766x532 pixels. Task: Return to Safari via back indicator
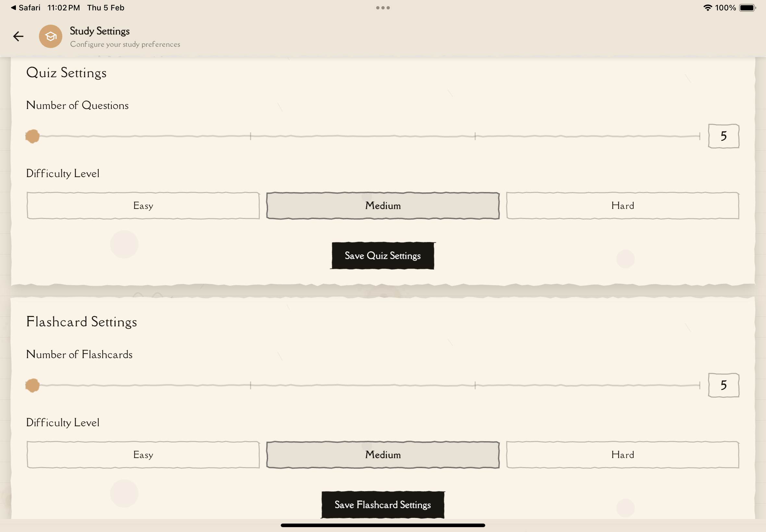click(x=26, y=8)
